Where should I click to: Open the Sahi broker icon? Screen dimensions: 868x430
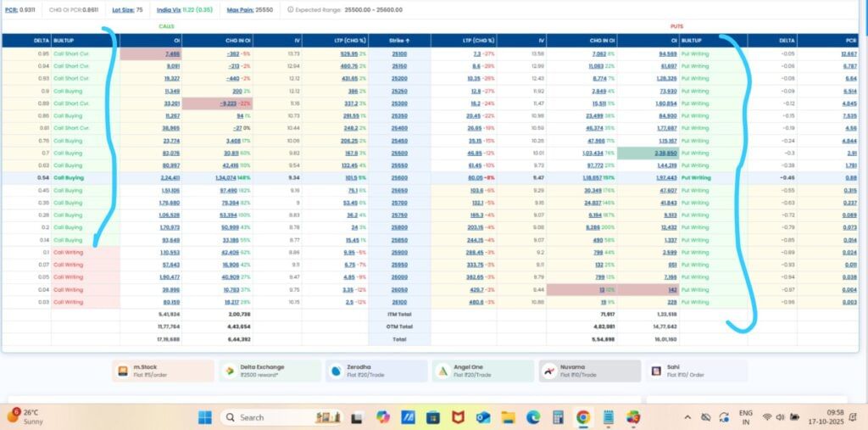655,371
